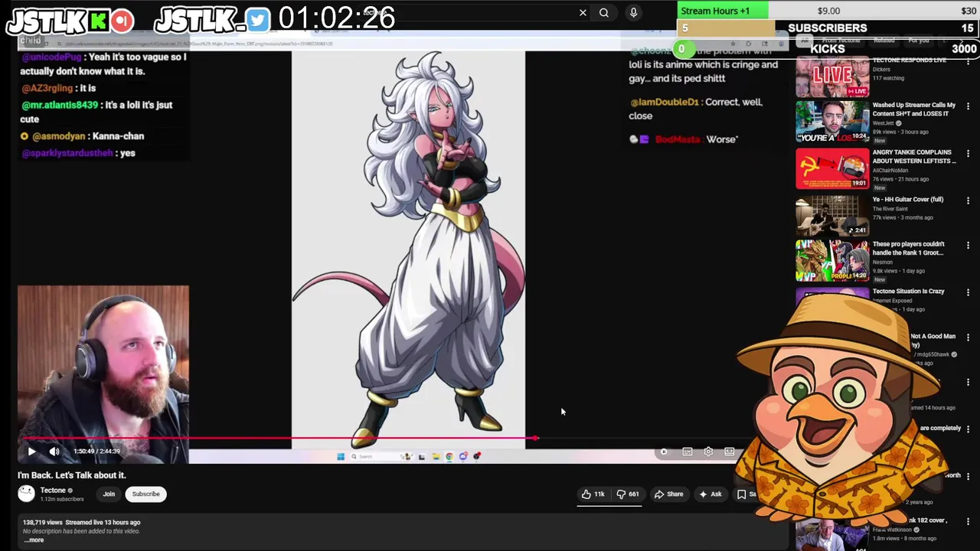Play the paused YouTube video
The image size is (980, 551).
[x=31, y=452]
